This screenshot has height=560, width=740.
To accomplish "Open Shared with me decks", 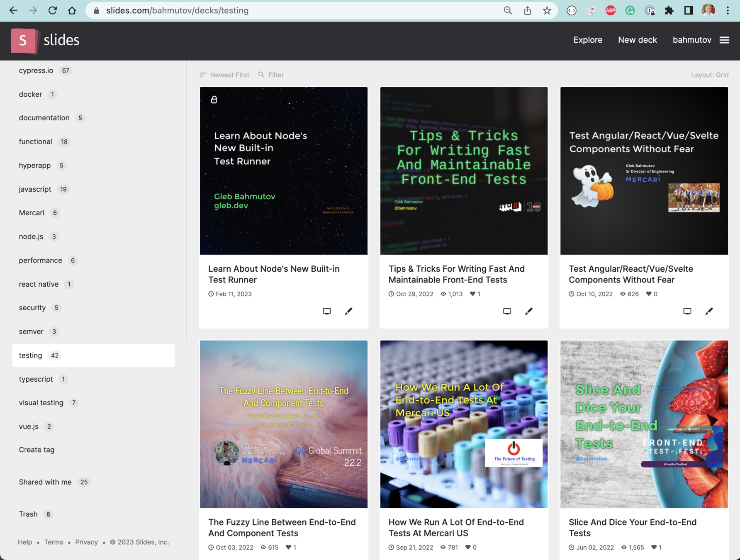I will (x=93, y=482).
